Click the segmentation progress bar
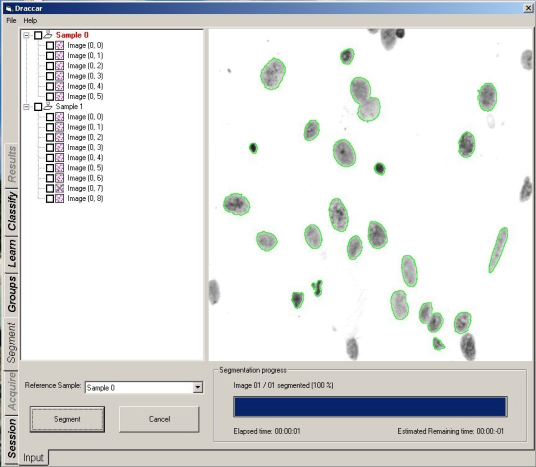The height and width of the screenshot is (467, 536). (x=370, y=406)
